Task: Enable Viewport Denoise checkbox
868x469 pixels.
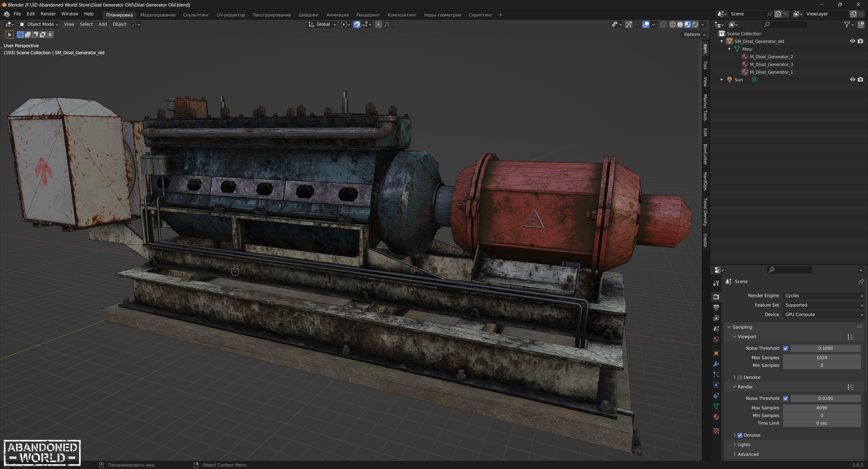Action: pyautogui.click(x=740, y=378)
